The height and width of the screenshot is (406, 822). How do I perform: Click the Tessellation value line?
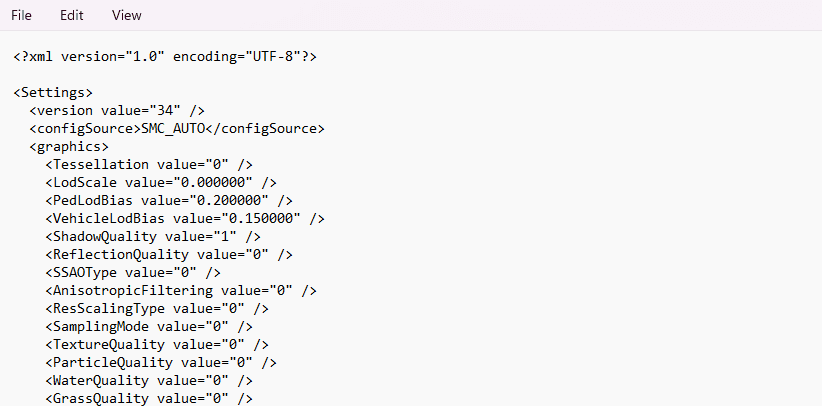(x=148, y=165)
